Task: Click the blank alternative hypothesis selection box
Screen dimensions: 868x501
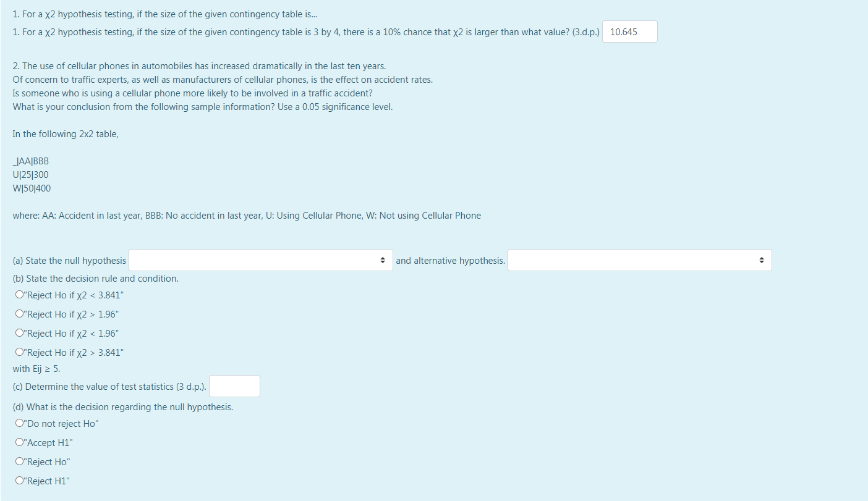Action: pos(640,259)
